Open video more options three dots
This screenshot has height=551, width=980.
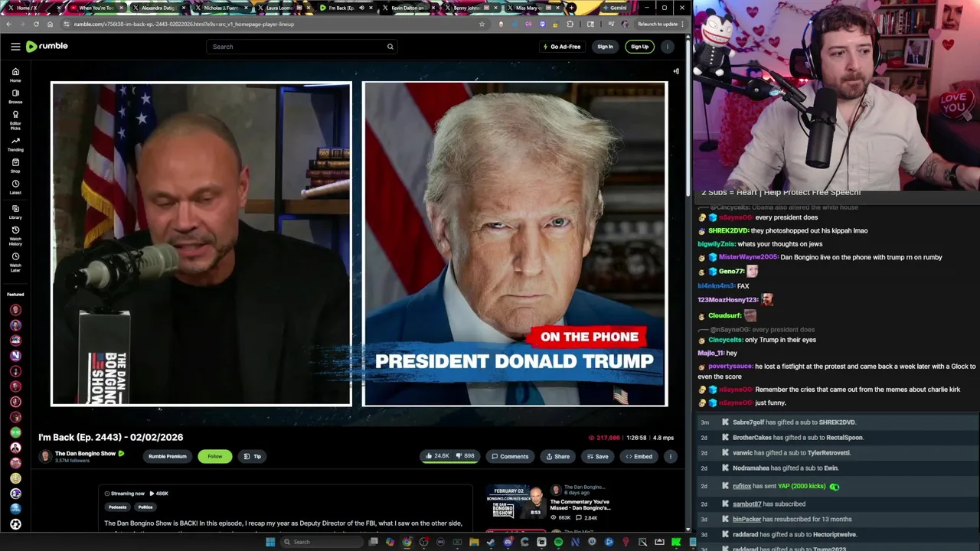tap(670, 456)
